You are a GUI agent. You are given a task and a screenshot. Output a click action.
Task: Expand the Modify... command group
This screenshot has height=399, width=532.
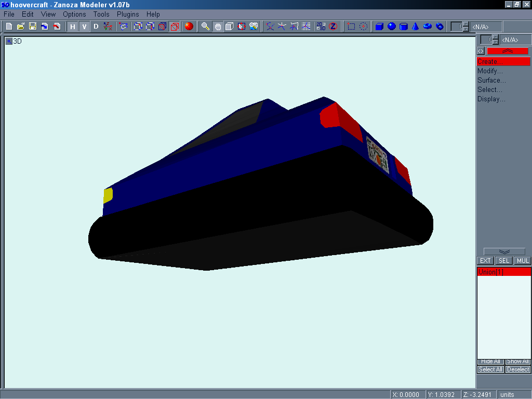pos(490,71)
